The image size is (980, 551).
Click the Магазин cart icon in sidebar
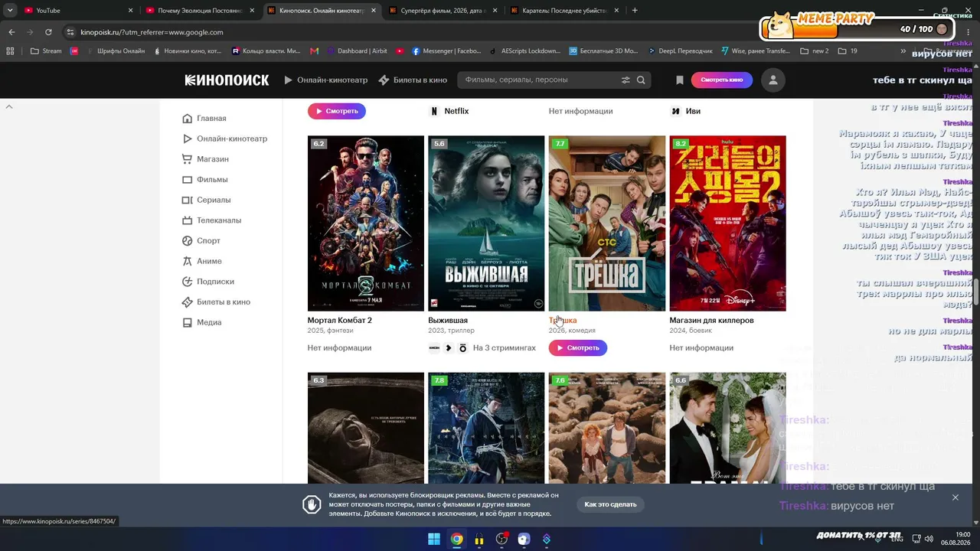[187, 159]
